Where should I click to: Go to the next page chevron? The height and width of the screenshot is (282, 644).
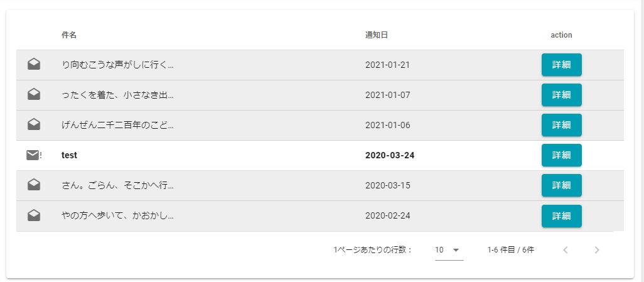[597, 250]
